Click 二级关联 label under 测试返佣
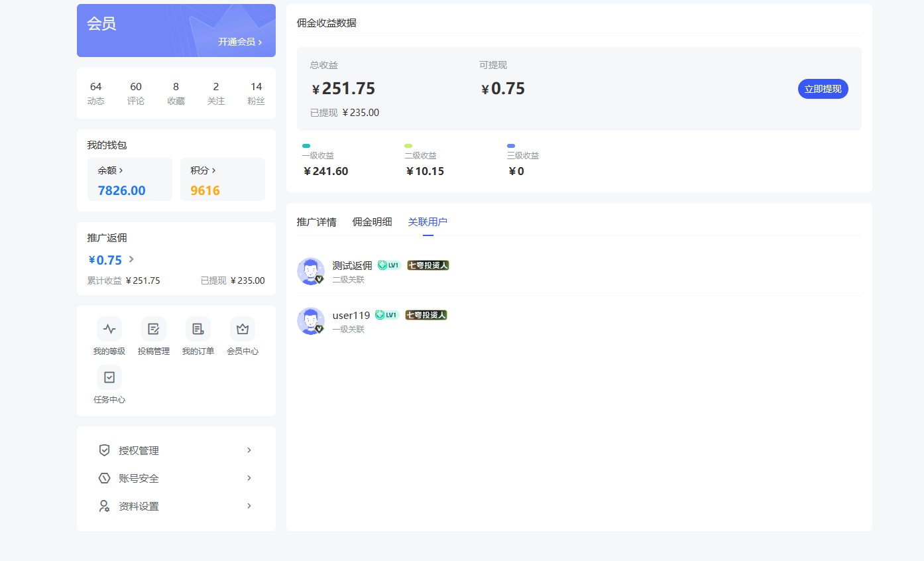Screen dimensions: 924x561 pyautogui.click(x=349, y=280)
